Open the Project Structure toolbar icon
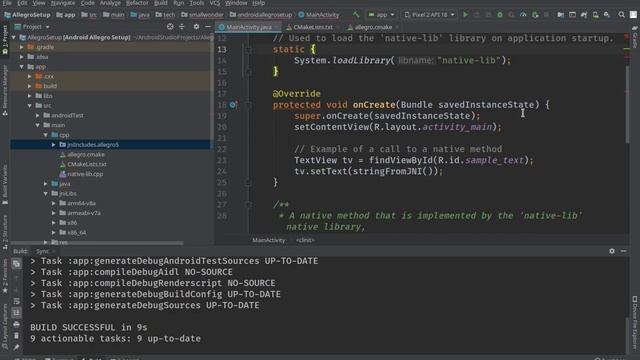This screenshot has width=640, height=360. coord(561,15)
